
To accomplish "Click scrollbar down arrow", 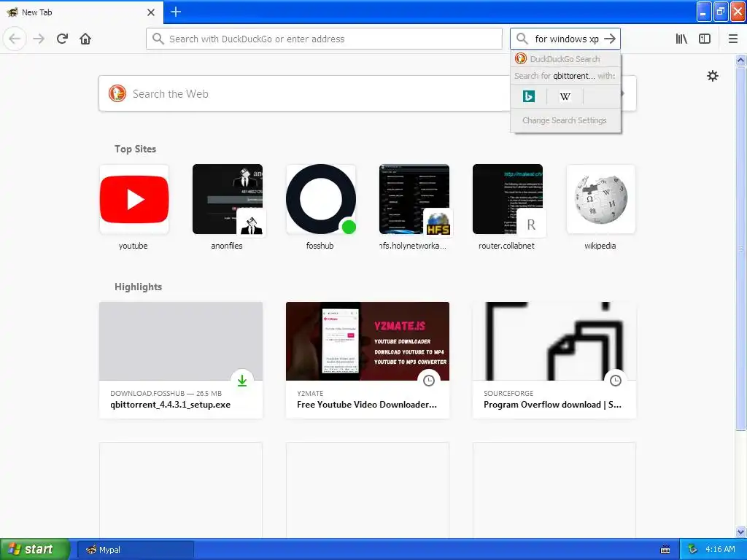I will pyautogui.click(x=741, y=532).
